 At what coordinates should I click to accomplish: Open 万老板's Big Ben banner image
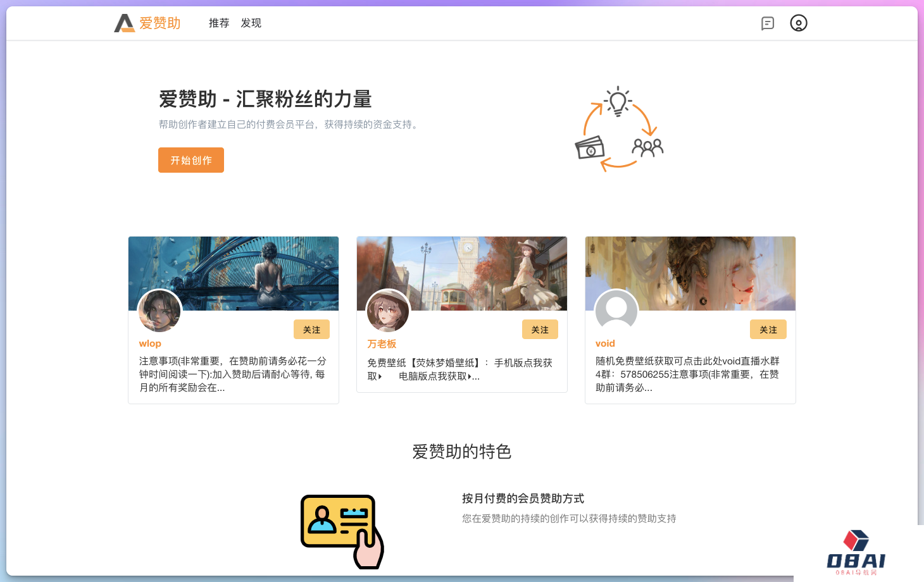pos(462,273)
